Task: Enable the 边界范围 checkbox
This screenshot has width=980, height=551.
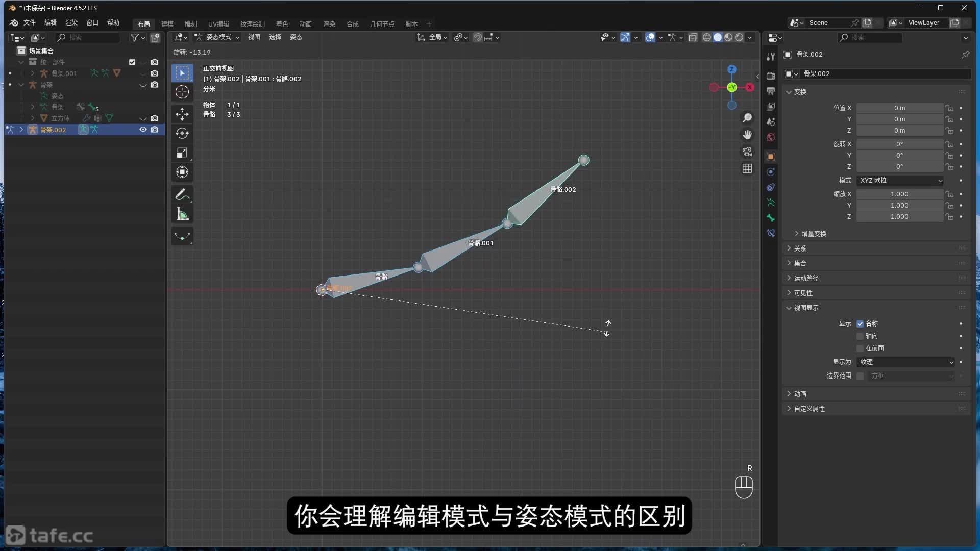Action: [860, 375]
